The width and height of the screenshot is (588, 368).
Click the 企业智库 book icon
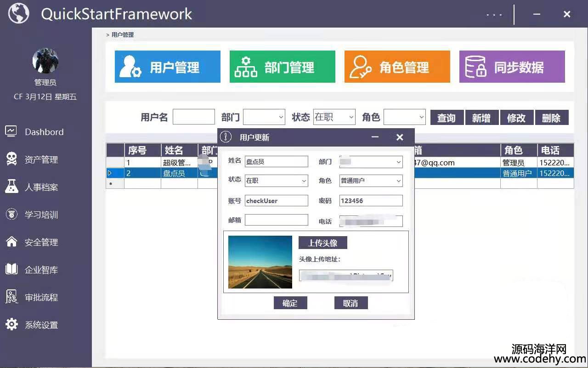[x=11, y=269]
